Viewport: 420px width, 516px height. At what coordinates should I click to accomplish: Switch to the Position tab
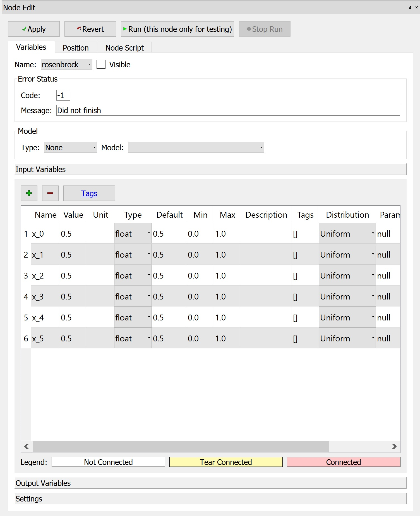tap(76, 48)
